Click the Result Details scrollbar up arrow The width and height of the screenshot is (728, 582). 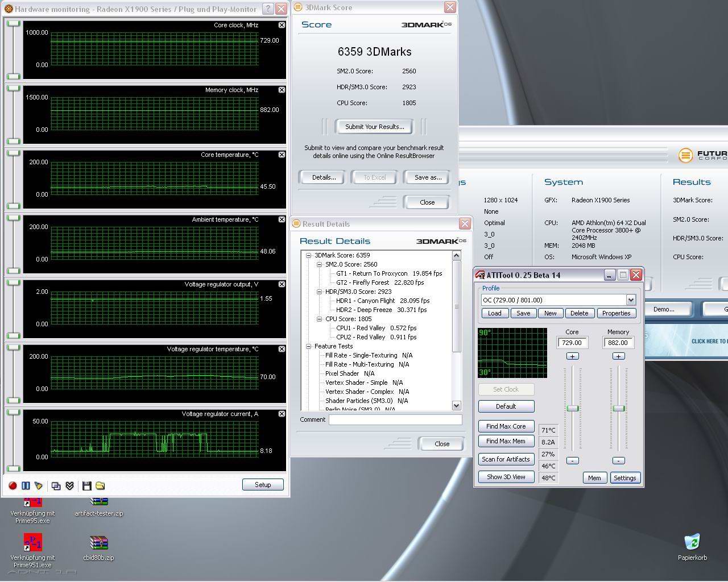pyautogui.click(x=456, y=256)
